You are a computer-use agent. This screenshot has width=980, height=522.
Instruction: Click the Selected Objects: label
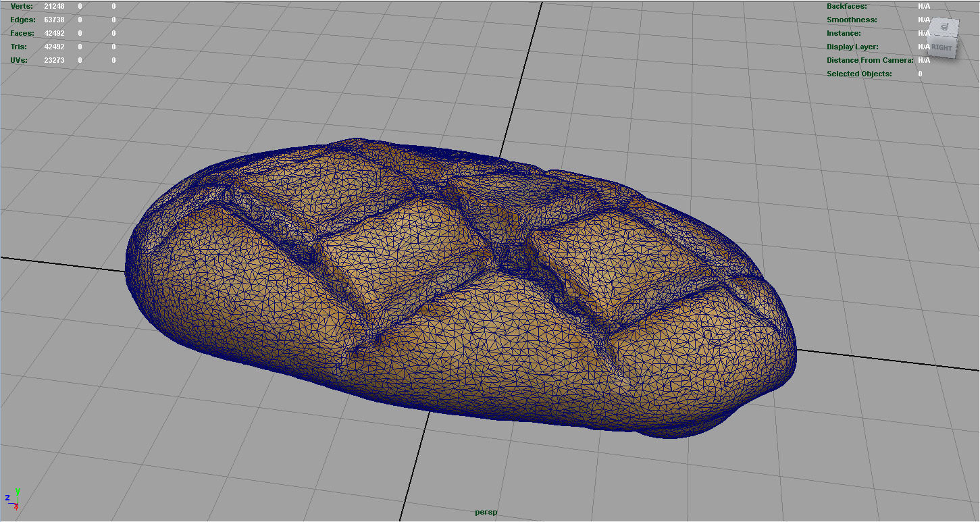coord(859,74)
